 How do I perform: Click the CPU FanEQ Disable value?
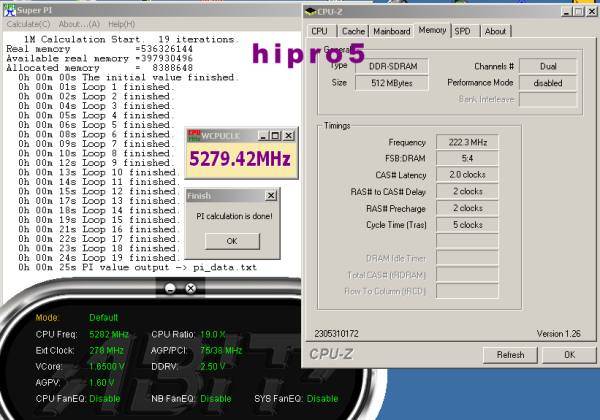point(104,399)
